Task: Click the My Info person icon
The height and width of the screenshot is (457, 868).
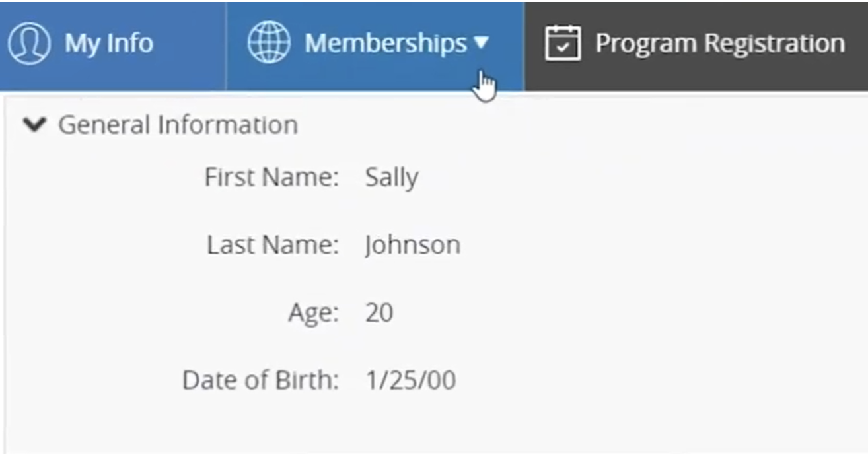Action: pyautogui.click(x=29, y=43)
